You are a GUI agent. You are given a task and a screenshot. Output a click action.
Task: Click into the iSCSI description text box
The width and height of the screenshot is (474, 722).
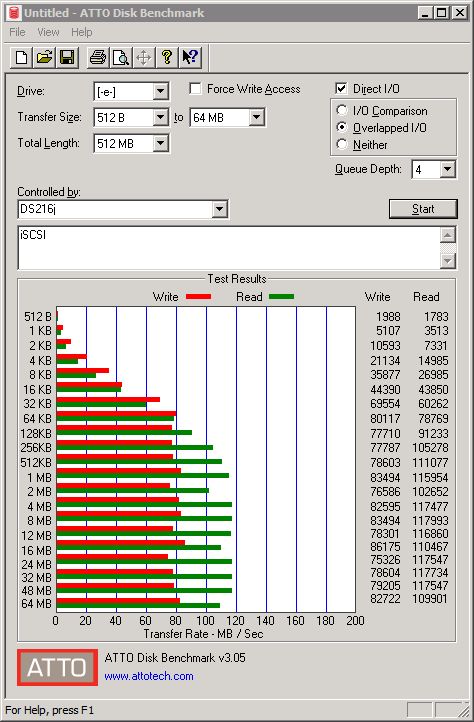pos(229,248)
